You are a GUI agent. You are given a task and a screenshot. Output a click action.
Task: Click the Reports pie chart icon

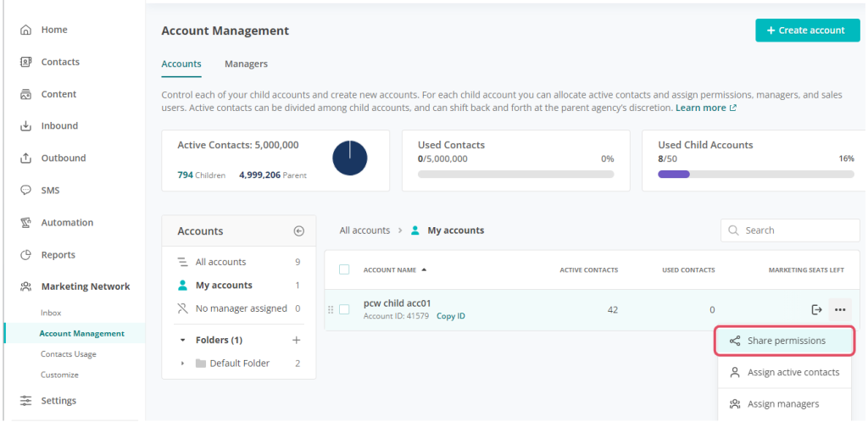25,255
